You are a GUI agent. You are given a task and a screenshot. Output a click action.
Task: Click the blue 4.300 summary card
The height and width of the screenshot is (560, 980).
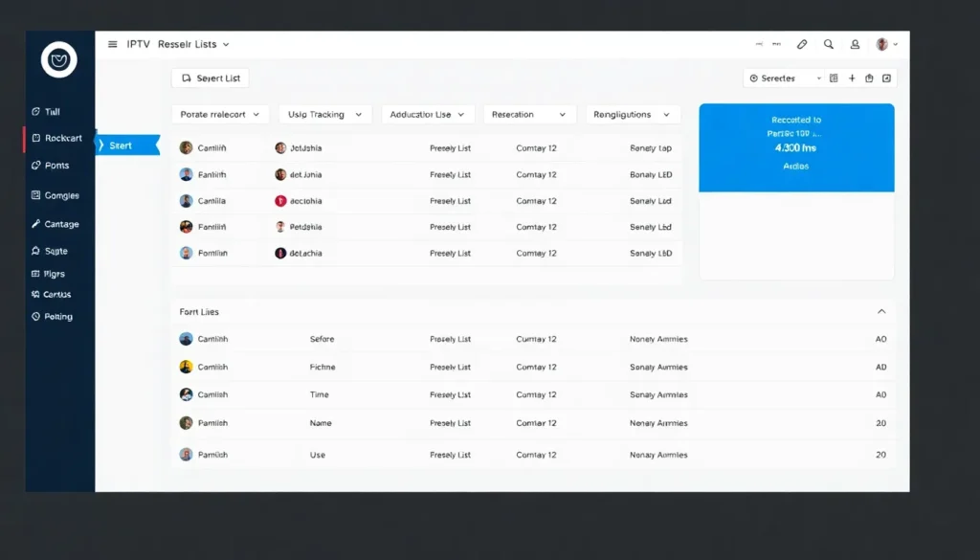(796, 147)
